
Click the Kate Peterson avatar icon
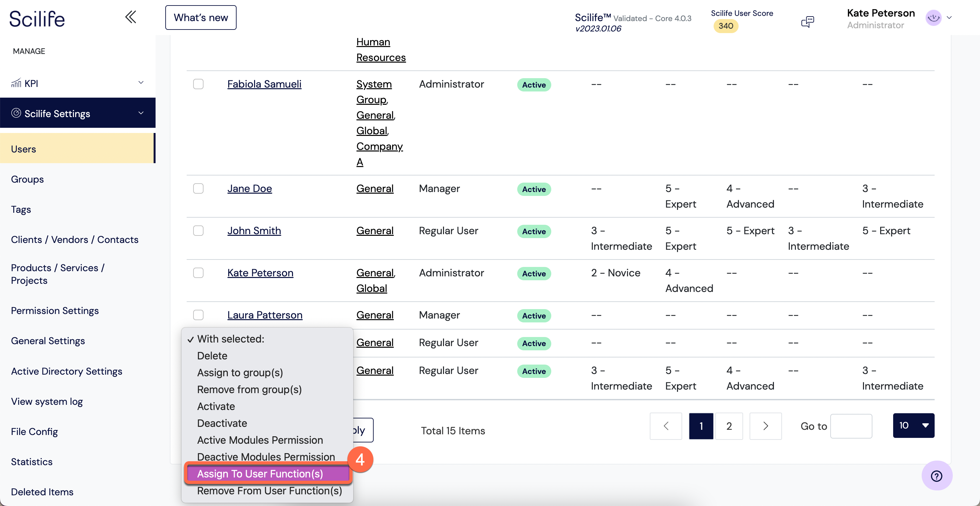pyautogui.click(x=933, y=18)
